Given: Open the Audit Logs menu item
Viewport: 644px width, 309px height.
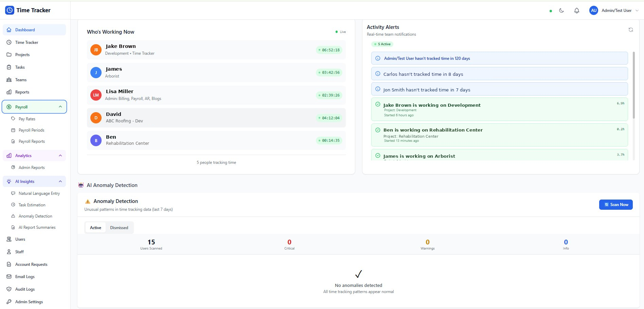Looking at the screenshot, I should [34, 289].
